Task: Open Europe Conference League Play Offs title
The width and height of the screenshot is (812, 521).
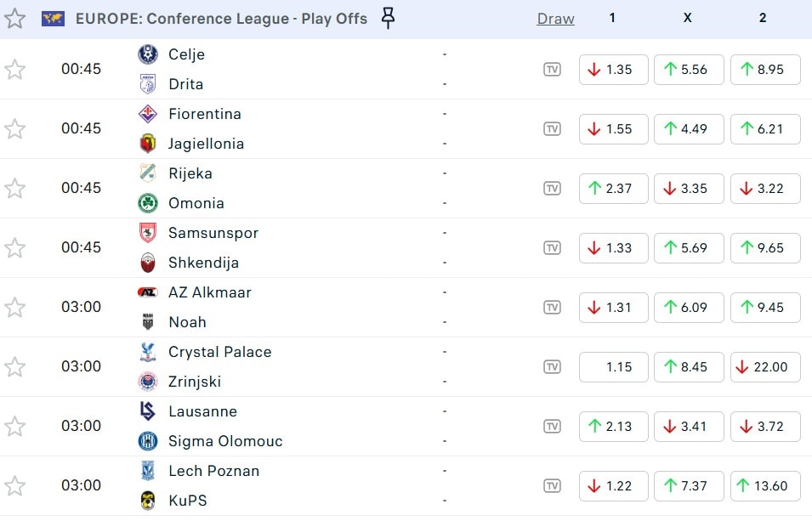Action: coord(221,19)
